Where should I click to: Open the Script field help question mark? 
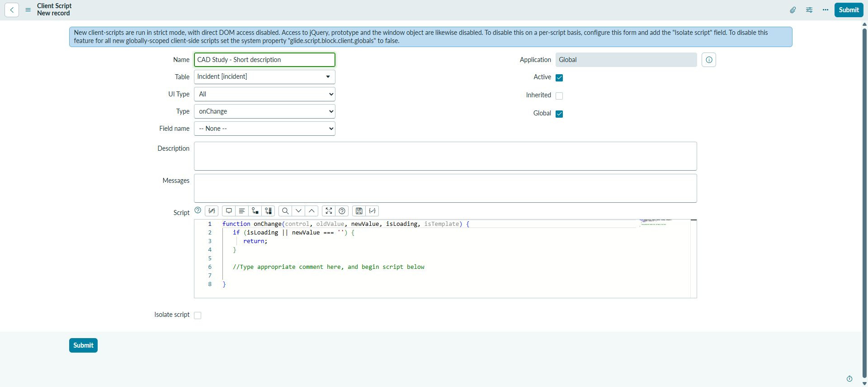pyautogui.click(x=198, y=210)
